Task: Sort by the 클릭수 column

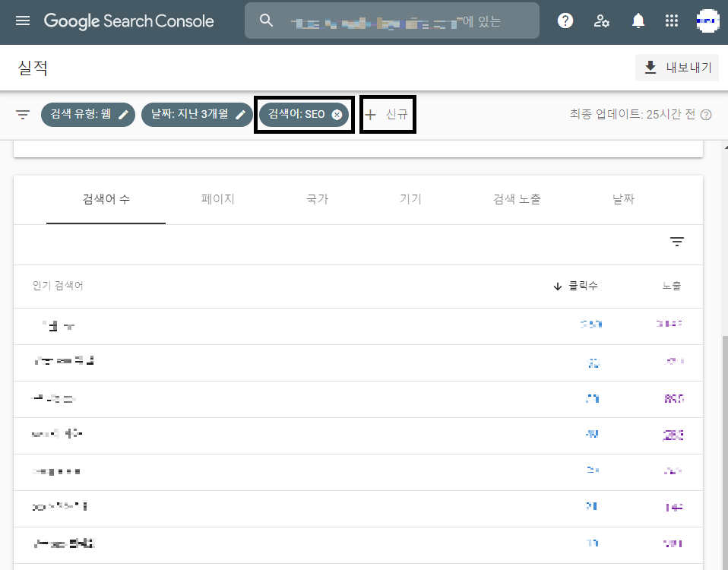Action: point(583,286)
